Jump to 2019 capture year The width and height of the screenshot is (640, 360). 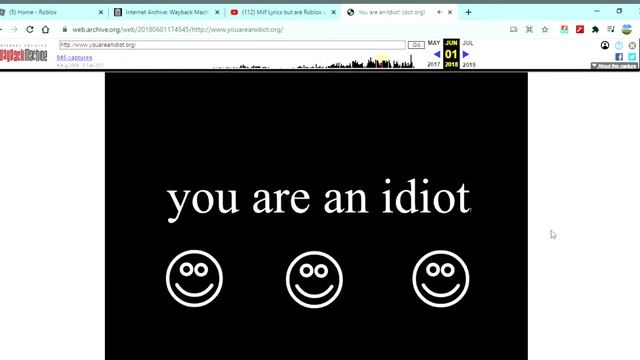469,64
